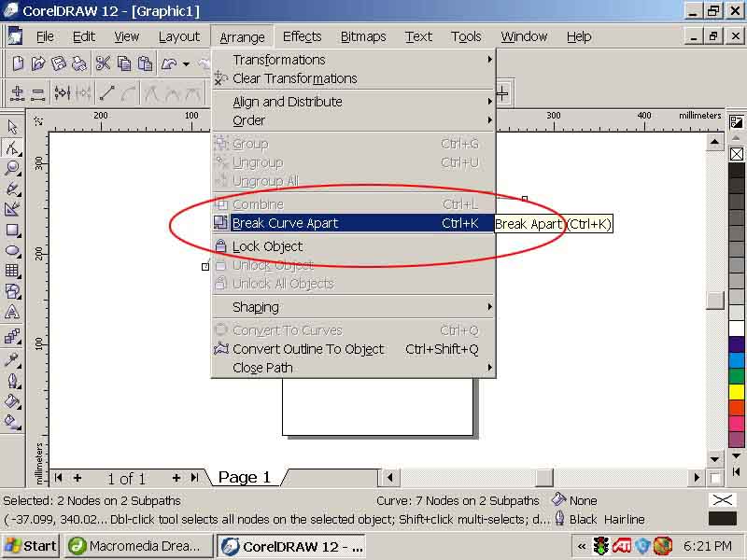
Task: Click the Delete Node minus icon
Action: (37, 92)
